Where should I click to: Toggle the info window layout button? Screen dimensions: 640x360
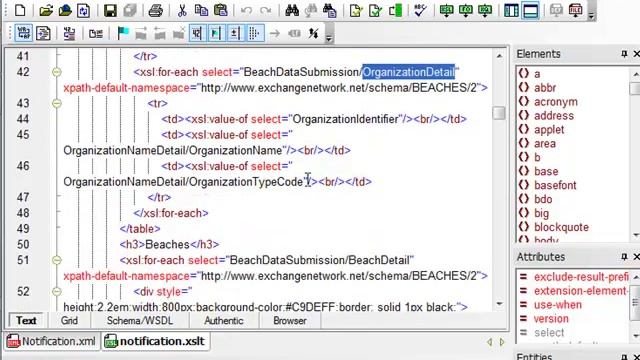pyautogui.click(x=530, y=10)
